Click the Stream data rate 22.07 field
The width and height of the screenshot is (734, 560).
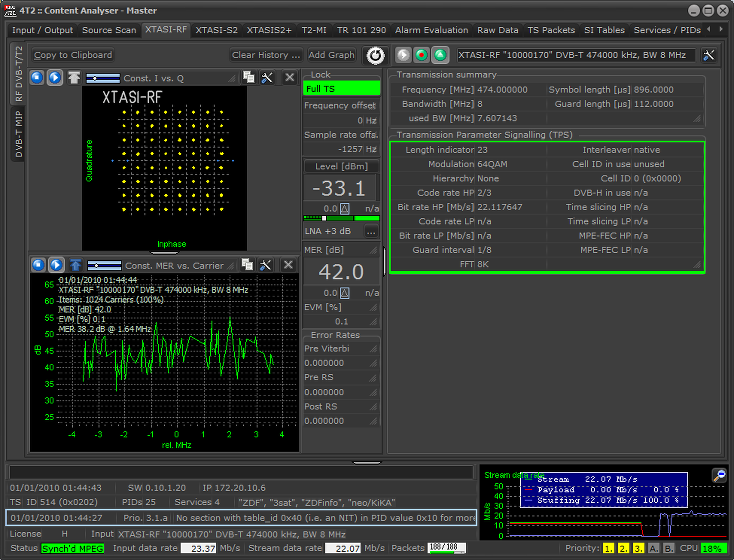(x=343, y=548)
